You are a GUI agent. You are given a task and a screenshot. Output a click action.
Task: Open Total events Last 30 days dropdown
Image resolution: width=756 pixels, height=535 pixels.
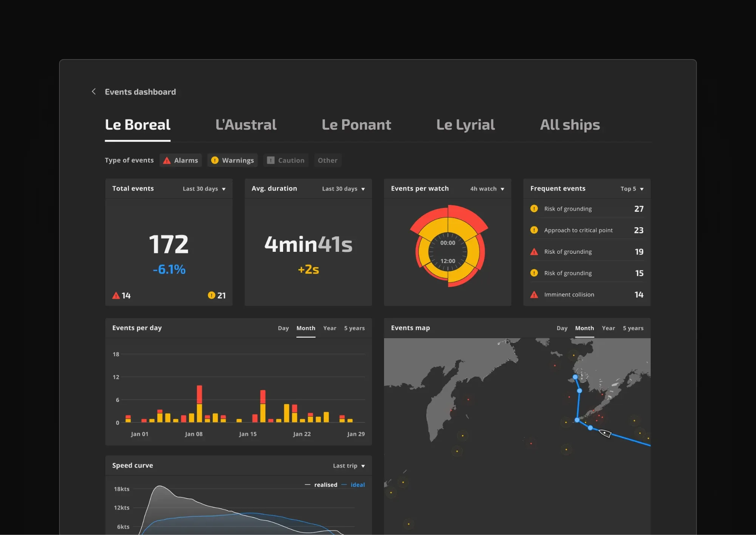204,189
